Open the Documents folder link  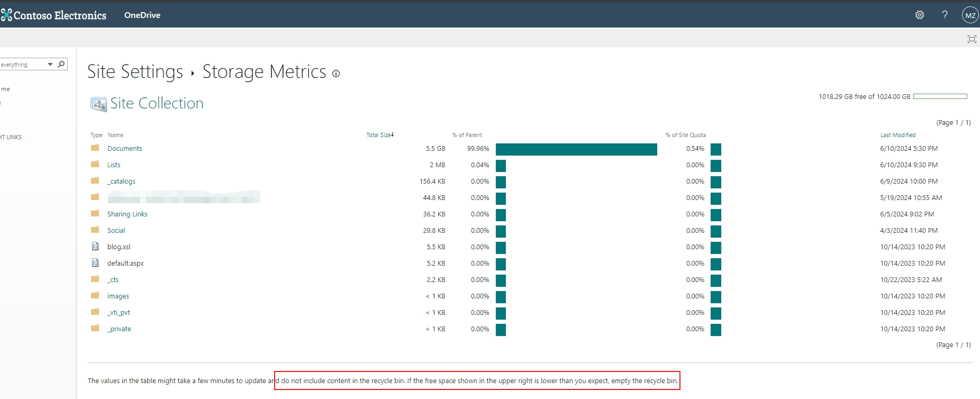click(125, 149)
